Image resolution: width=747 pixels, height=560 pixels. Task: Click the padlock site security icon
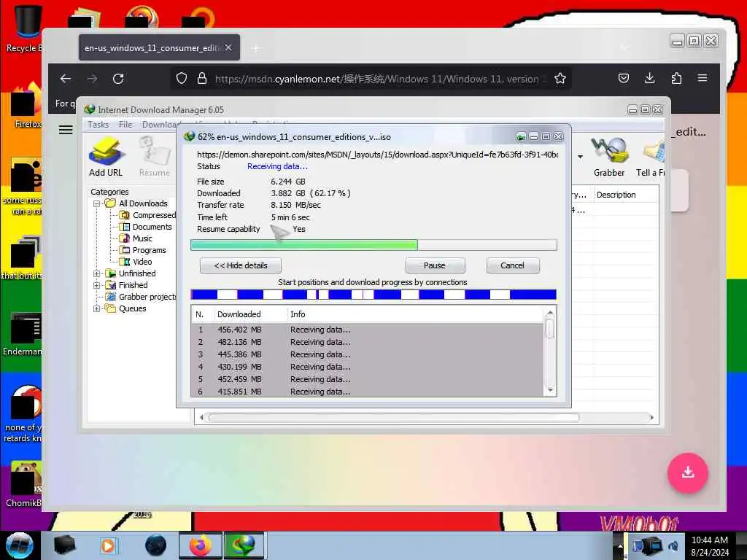[202, 79]
